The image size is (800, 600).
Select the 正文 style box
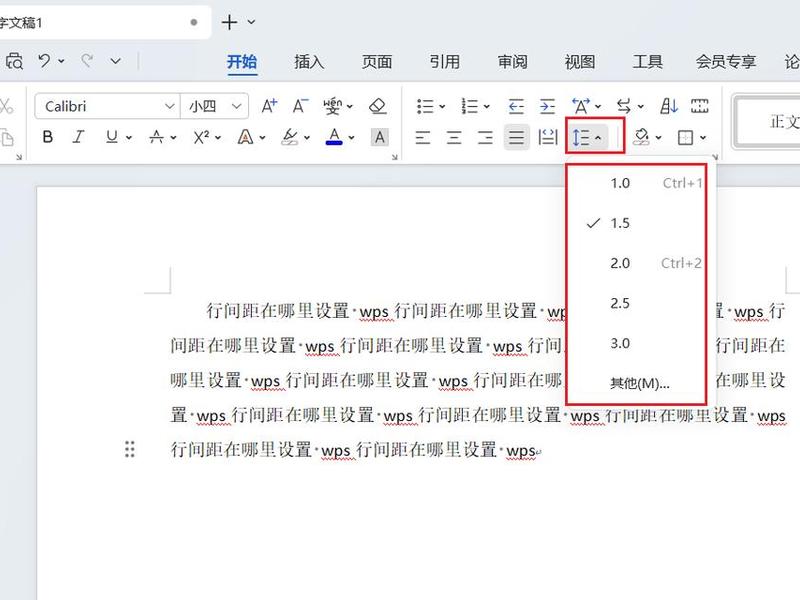click(x=767, y=121)
